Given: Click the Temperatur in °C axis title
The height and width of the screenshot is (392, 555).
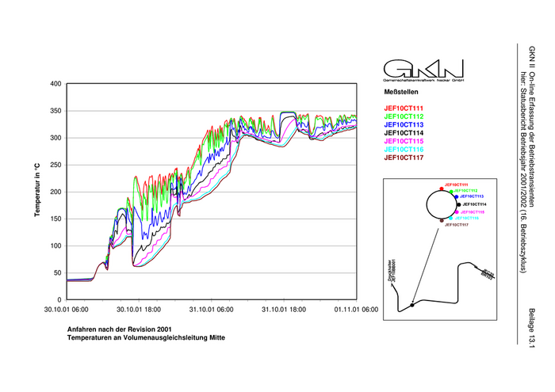Looking at the screenshot, I should point(36,190).
